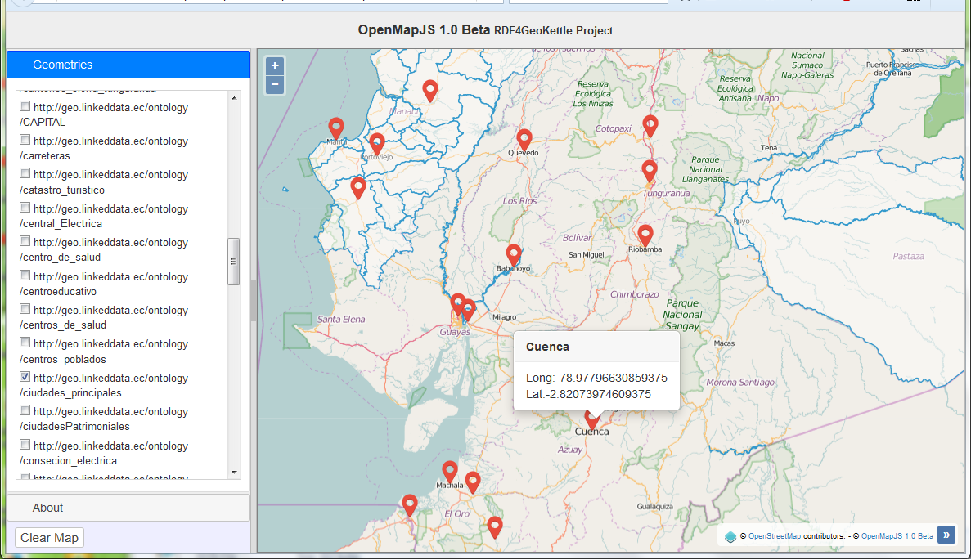The height and width of the screenshot is (560, 971).
Task: Enable the carreteras layer checkbox
Action: 25,140
